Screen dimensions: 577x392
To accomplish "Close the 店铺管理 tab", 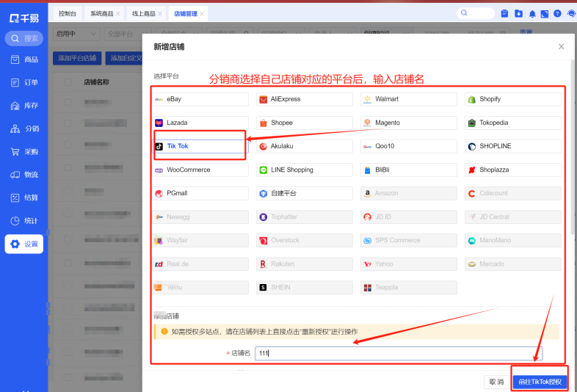I will coord(202,14).
